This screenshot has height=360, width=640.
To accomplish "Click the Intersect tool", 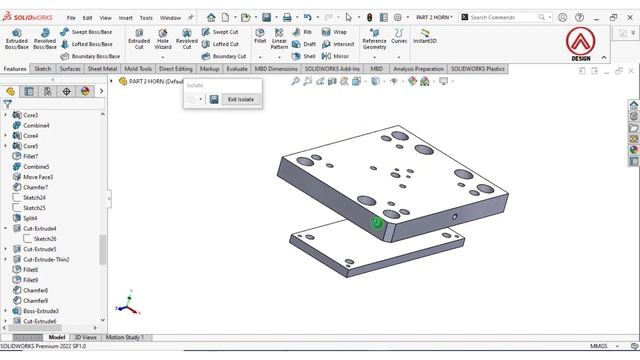I will coord(338,44).
